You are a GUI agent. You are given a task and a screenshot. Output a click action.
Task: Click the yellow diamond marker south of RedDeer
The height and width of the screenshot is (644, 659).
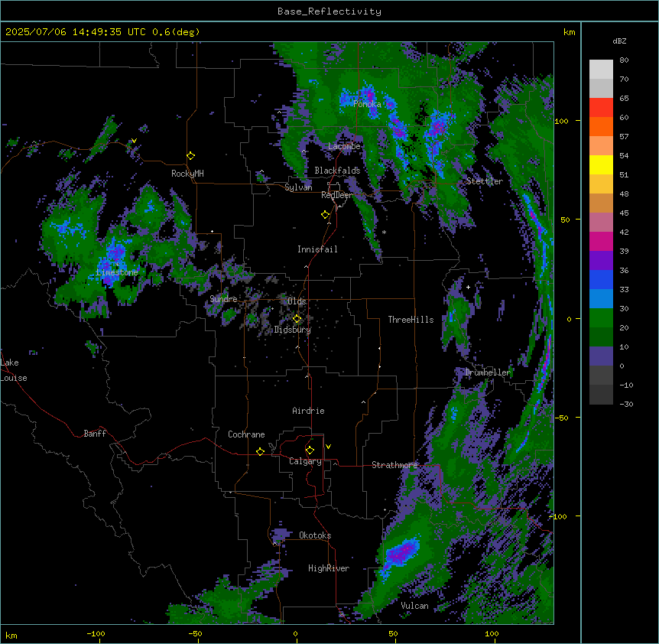[x=326, y=215]
